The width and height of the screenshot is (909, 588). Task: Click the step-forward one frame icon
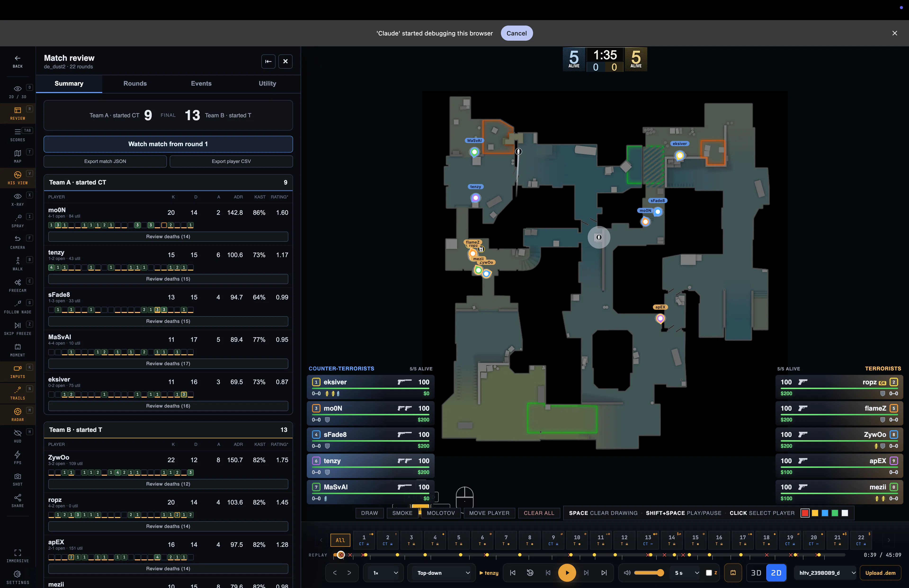coord(586,573)
